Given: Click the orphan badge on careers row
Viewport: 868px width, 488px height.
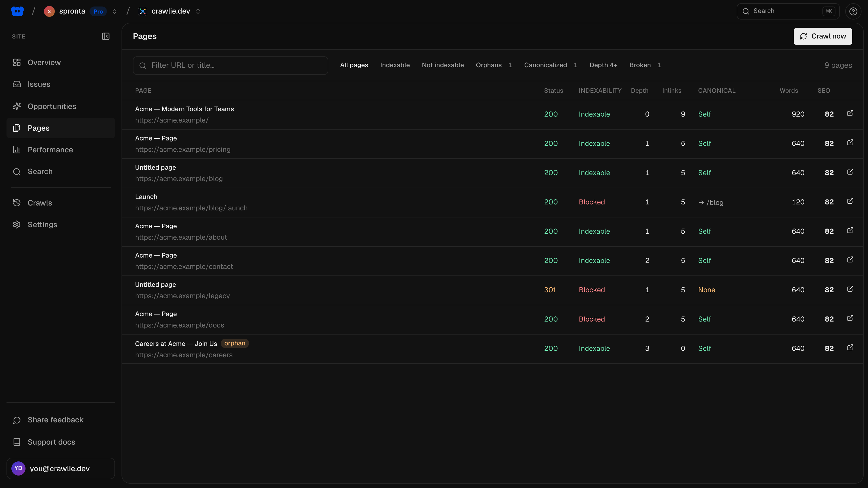Looking at the screenshot, I should coord(235,343).
